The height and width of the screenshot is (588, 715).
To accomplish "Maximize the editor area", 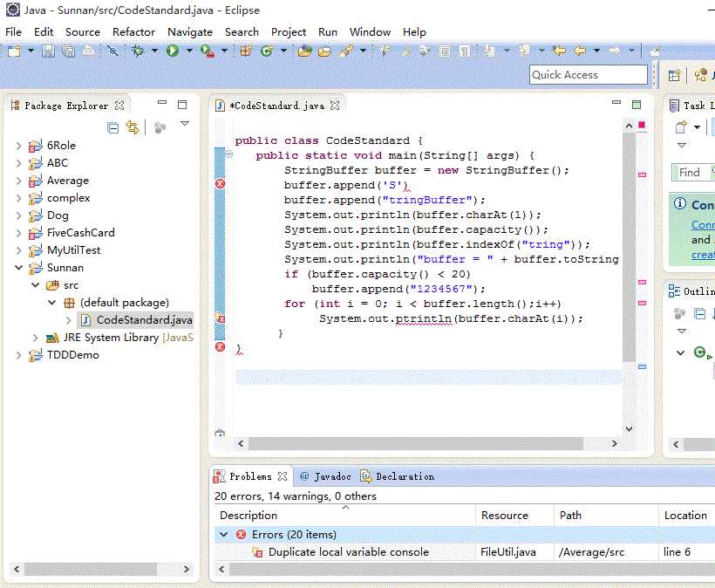I will [637, 105].
